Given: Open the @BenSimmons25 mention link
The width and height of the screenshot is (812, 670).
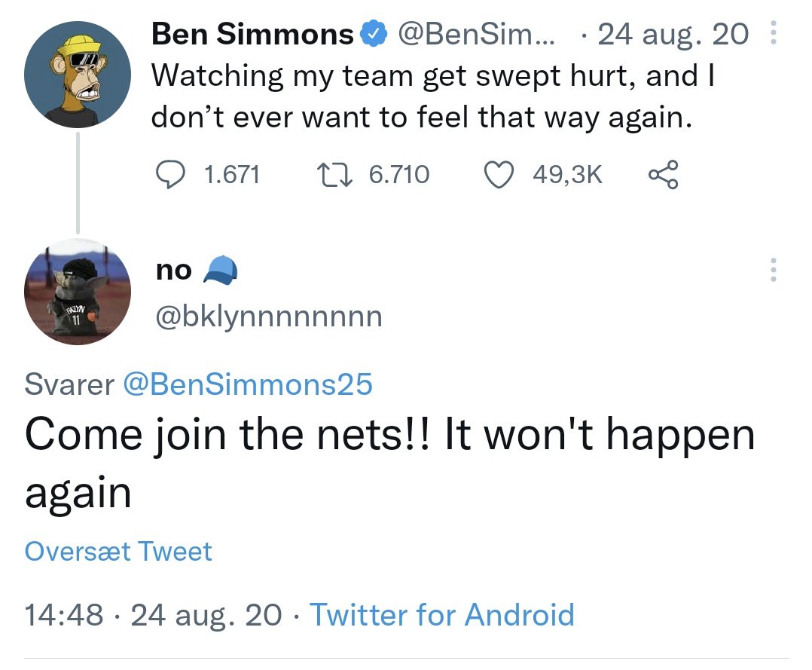Looking at the screenshot, I should point(248,384).
